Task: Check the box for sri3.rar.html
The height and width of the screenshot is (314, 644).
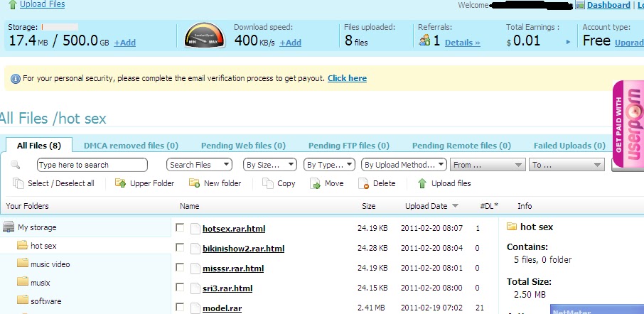Action: [x=180, y=287]
